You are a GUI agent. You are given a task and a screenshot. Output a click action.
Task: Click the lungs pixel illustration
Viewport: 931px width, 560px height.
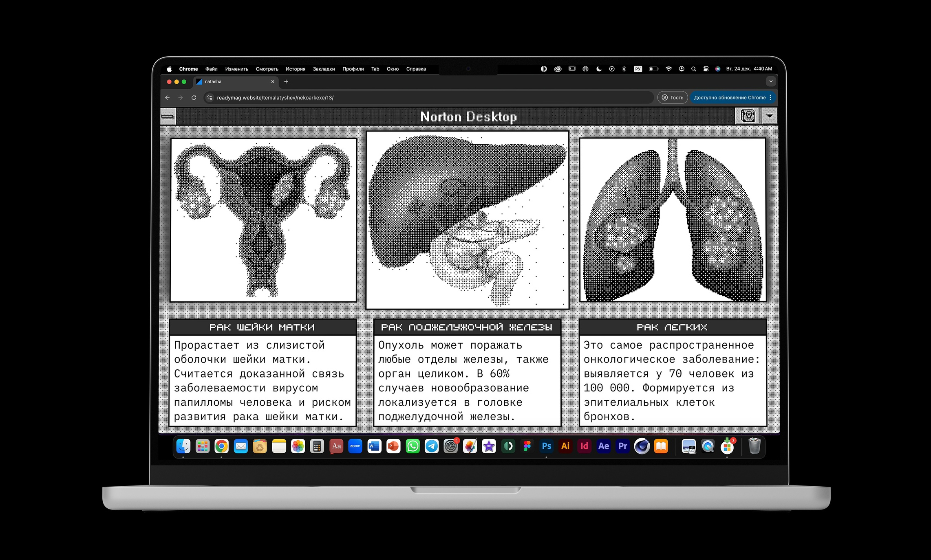(673, 220)
